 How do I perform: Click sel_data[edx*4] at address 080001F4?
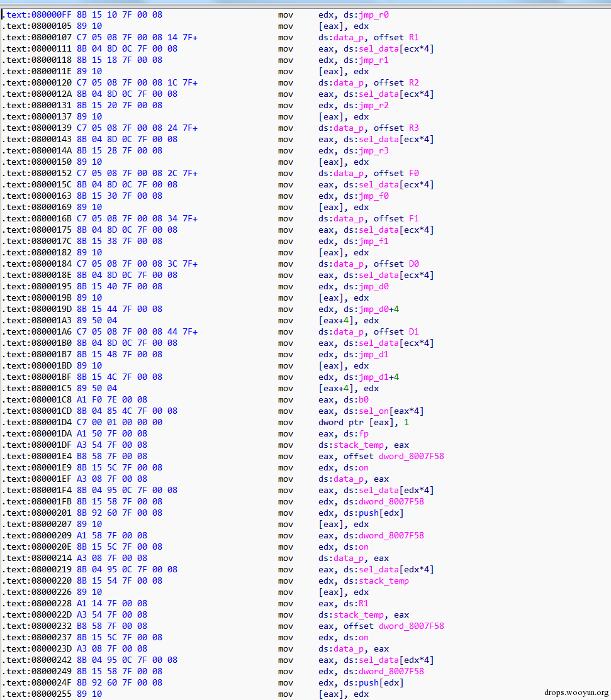point(396,491)
